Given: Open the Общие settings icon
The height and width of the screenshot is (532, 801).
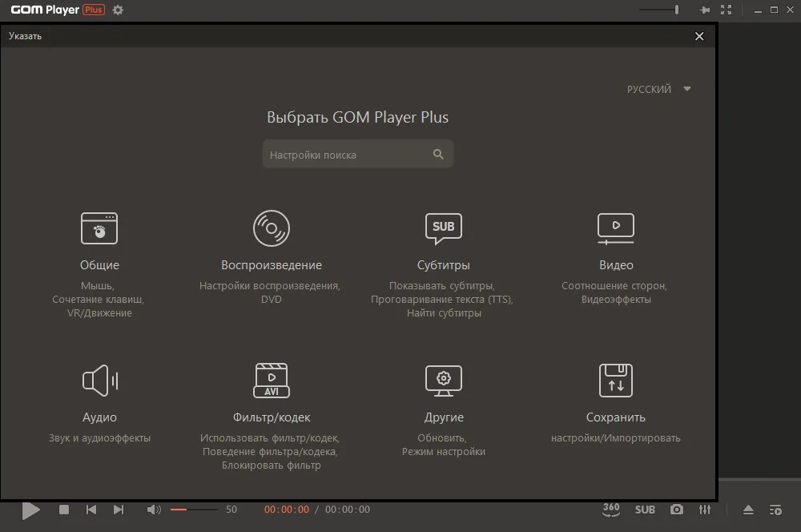Looking at the screenshot, I should click(x=99, y=228).
